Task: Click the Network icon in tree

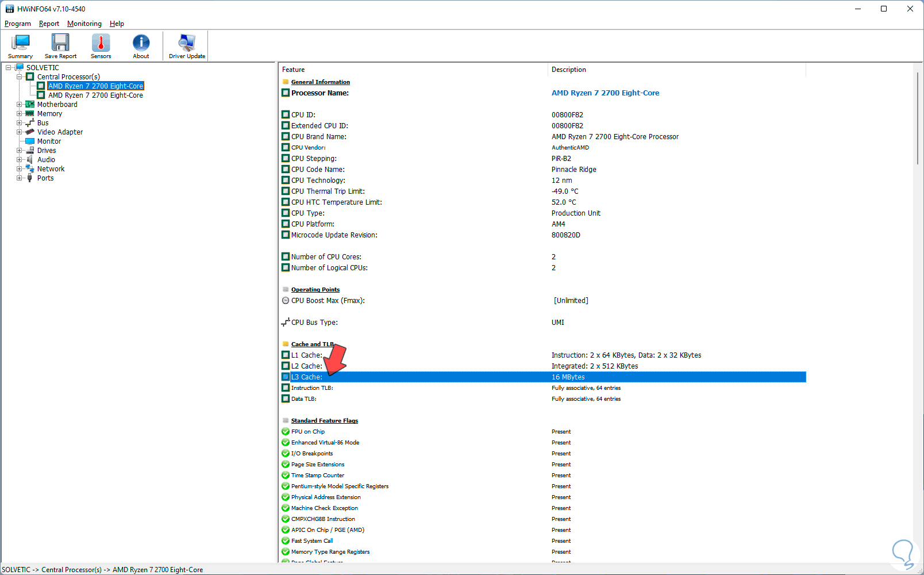Action: tap(30, 169)
